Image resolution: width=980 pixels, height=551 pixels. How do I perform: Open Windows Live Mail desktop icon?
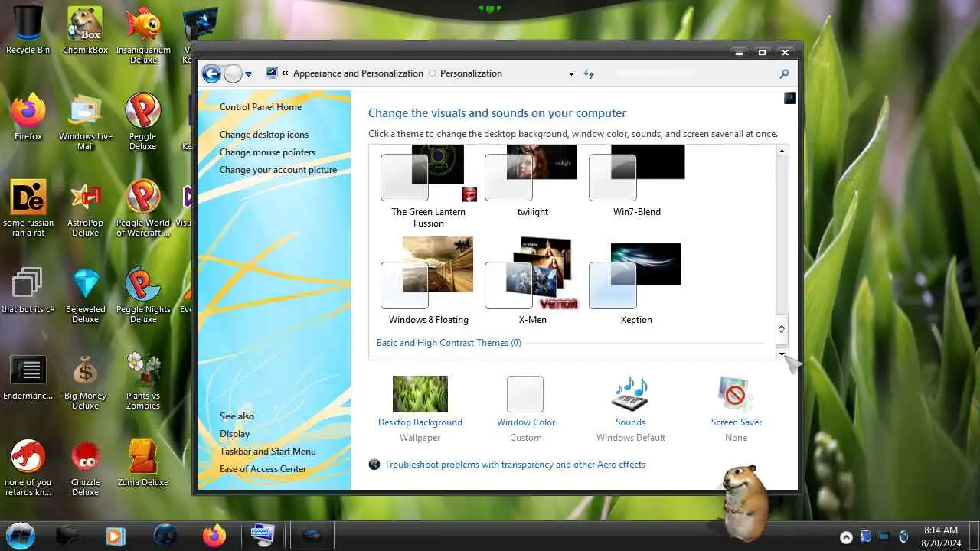(86, 121)
